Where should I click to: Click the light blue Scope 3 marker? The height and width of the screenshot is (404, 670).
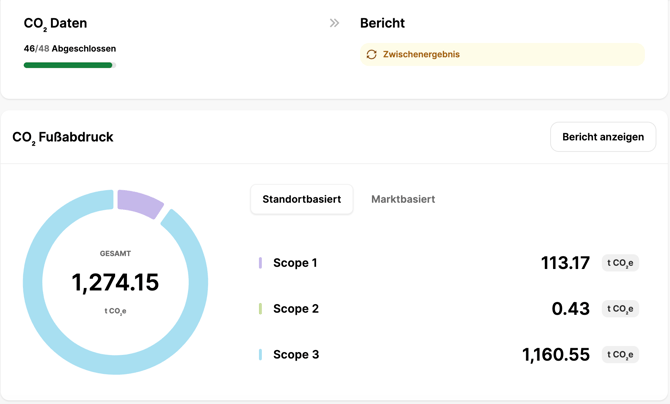[261, 355]
